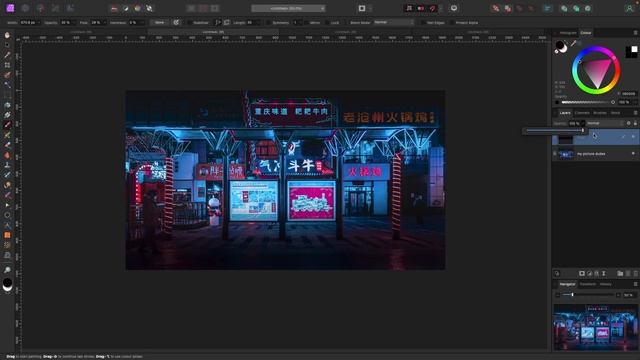Screen dimensions: 640x360
Task: Open the brush Flow dropdown
Action: (105, 22)
